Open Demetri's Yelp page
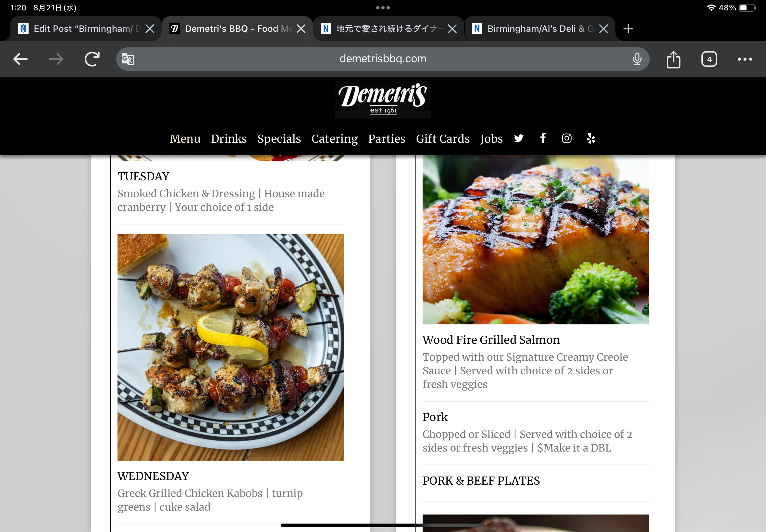The width and height of the screenshot is (766, 532). 591,138
